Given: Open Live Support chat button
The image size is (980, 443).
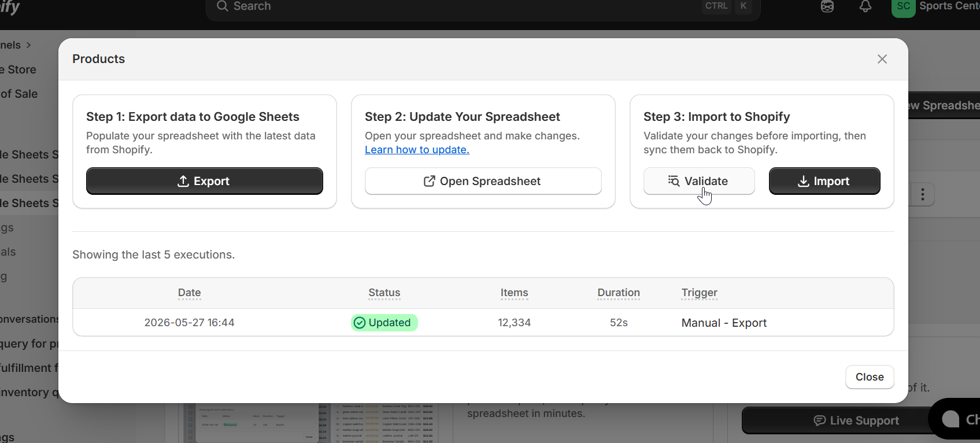Looking at the screenshot, I should [856, 420].
